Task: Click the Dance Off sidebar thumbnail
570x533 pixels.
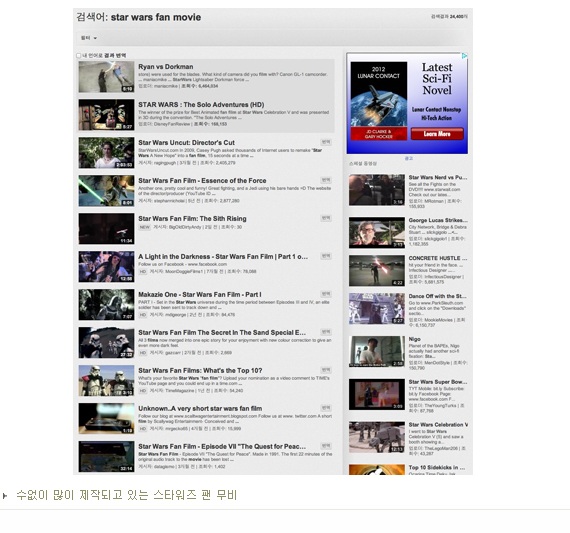Action: (x=377, y=309)
